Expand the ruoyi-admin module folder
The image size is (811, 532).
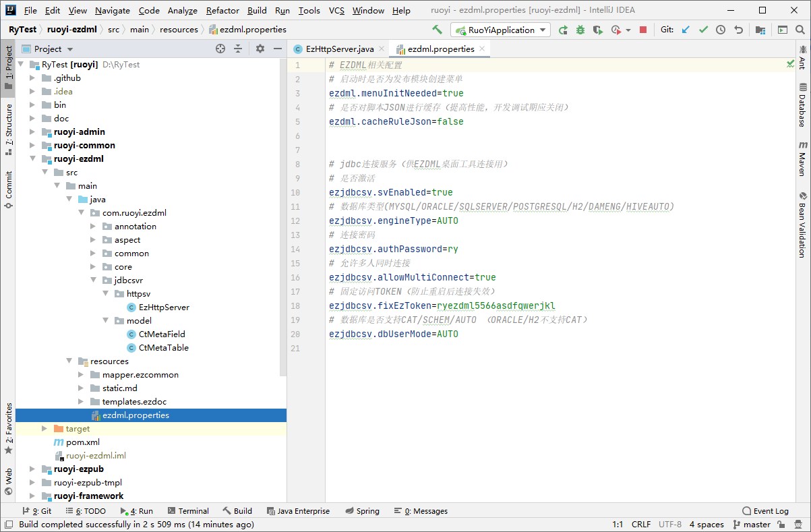click(33, 132)
